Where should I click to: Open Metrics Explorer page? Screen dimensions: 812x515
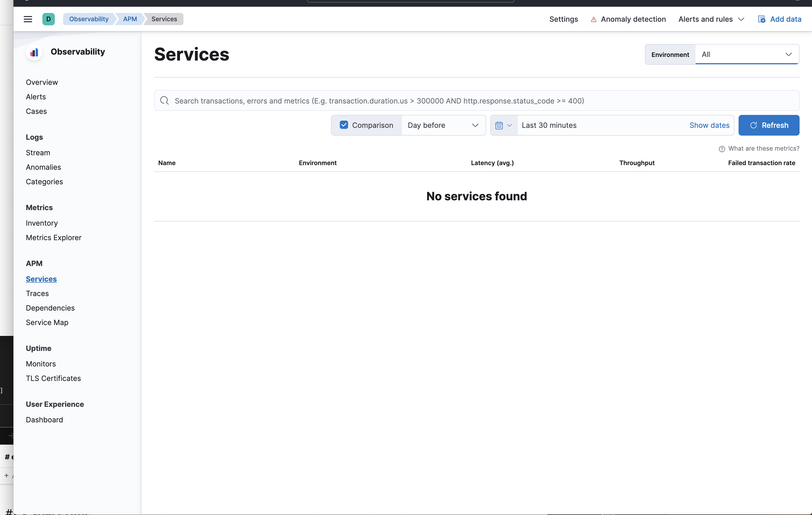(x=54, y=238)
